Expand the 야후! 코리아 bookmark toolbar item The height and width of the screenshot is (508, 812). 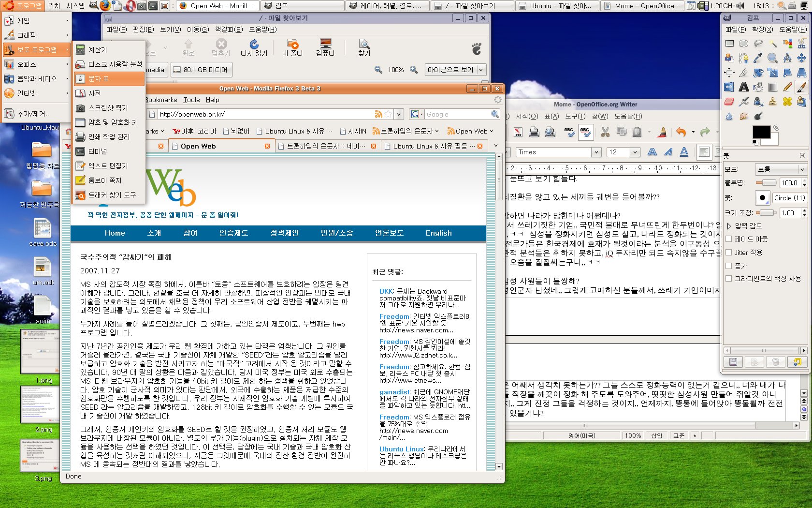pyautogui.click(x=194, y=131)
